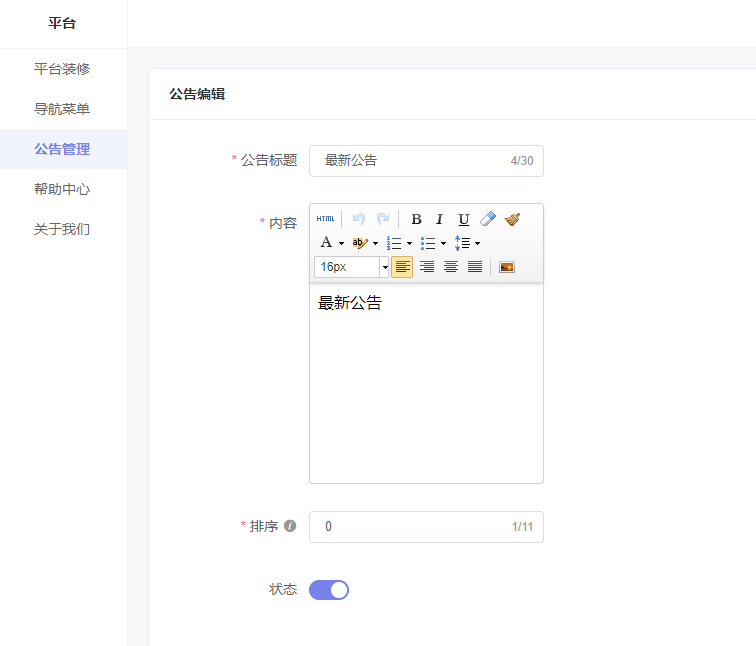The image size is (756, 646).
Task: Click the text highlight color icon
Action: click(360, 243)
